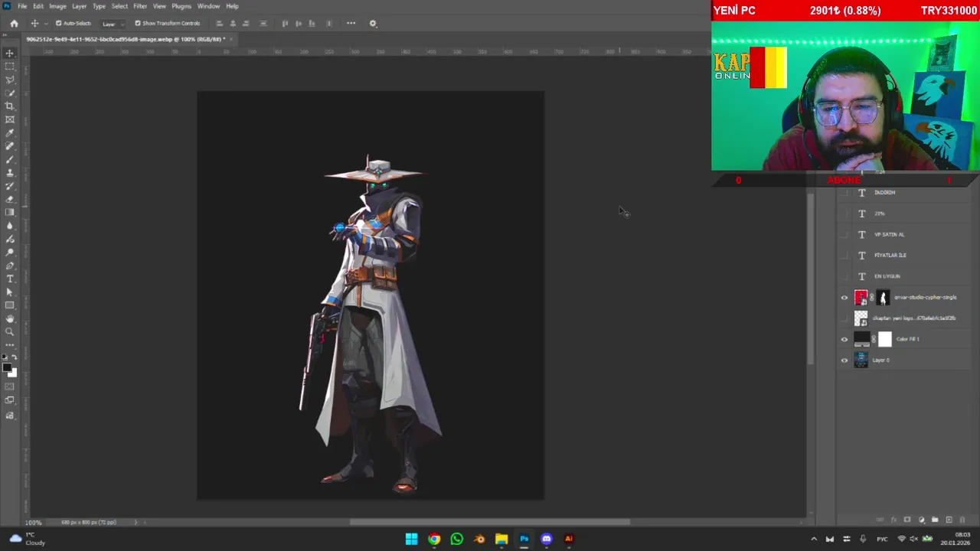Select the Brush tool

coord(10,159)
